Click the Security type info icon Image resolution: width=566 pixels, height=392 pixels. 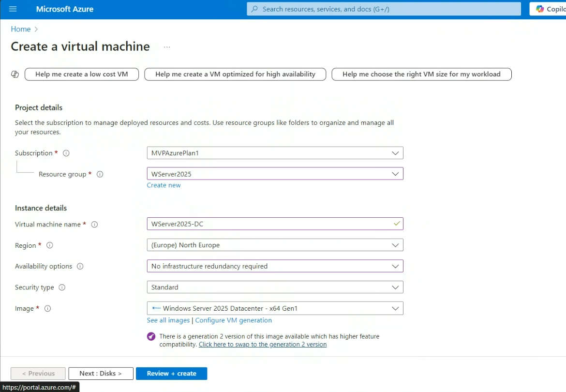click(x=62, y=287)
